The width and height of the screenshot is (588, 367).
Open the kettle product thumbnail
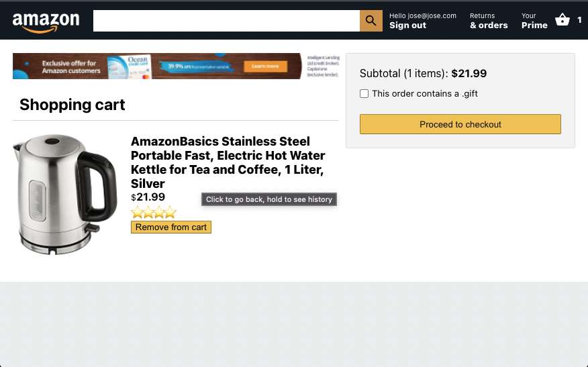[x=65, y=195]
